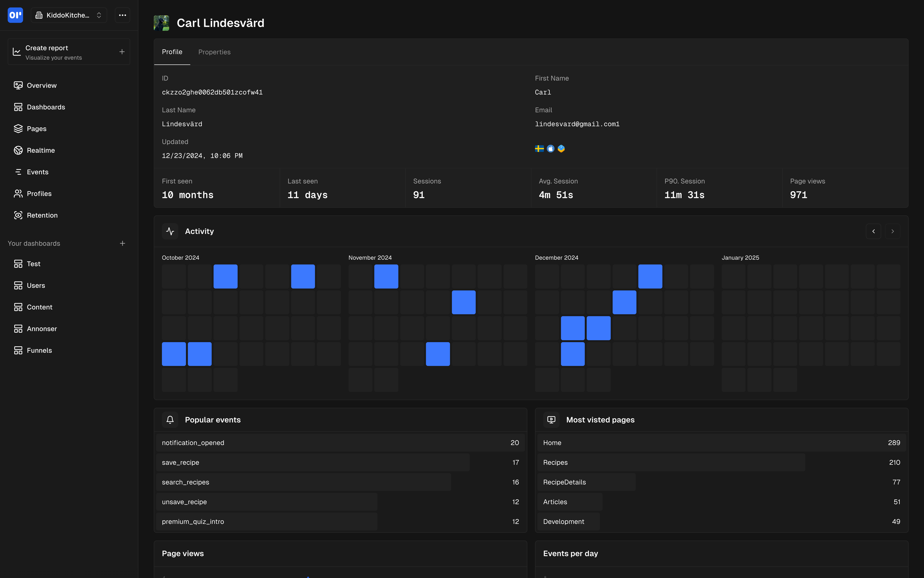The width and height of the screenshot is (924, 578).
Task: Click the OpenPanel logo icon
Action: pyautogui.click(x=15, y=15)
